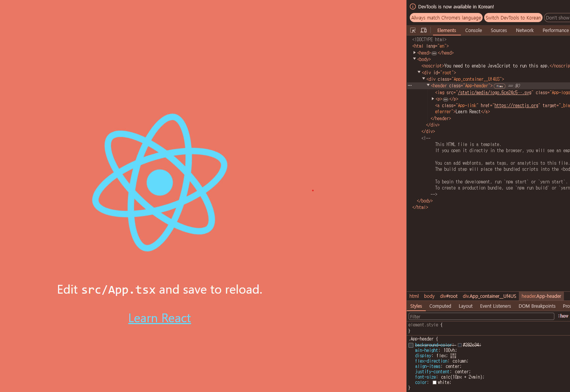Expand the collapsed p ellipsis badge
570x392 pixels.
pos(446,99)
